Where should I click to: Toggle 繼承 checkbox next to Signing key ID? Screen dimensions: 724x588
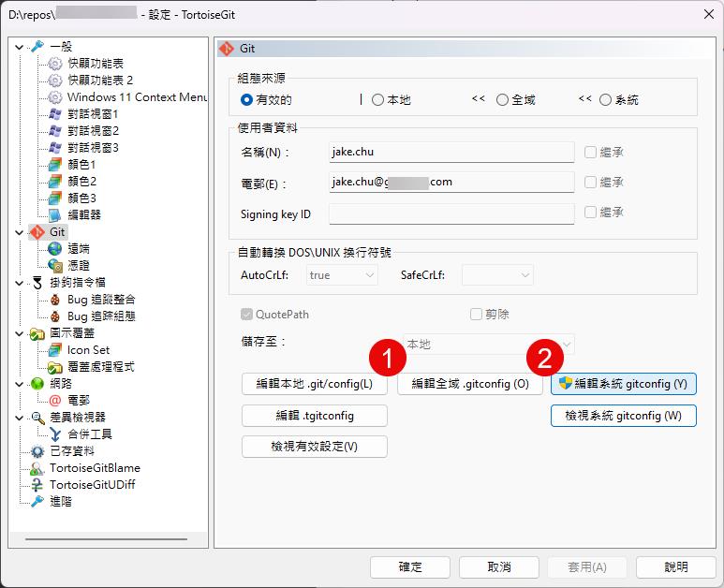point(591,212)
